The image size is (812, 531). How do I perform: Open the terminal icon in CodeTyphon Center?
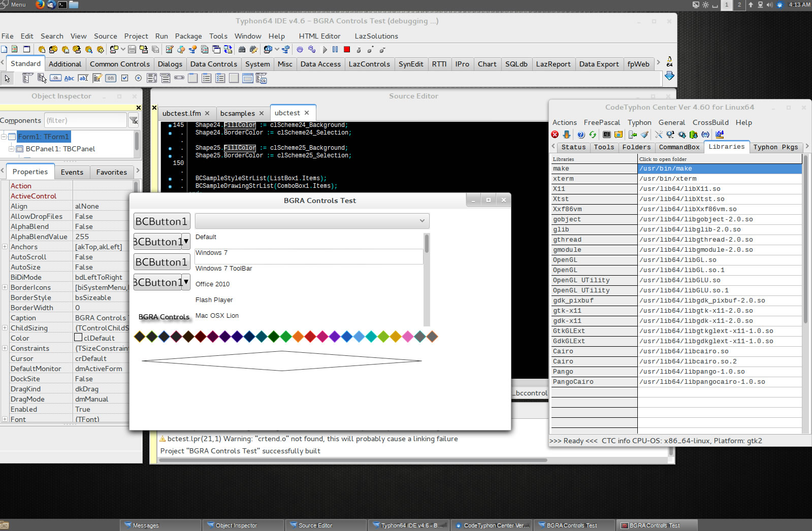click(x=606, y=134)
